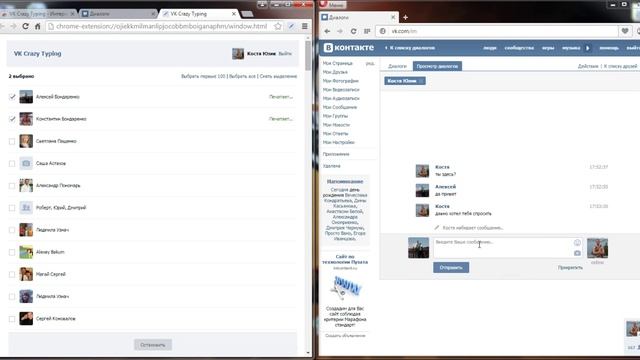Viewport: 640px width, 360px height.
Task: Check the box for Саша Астахов
Action: point(12,163)
